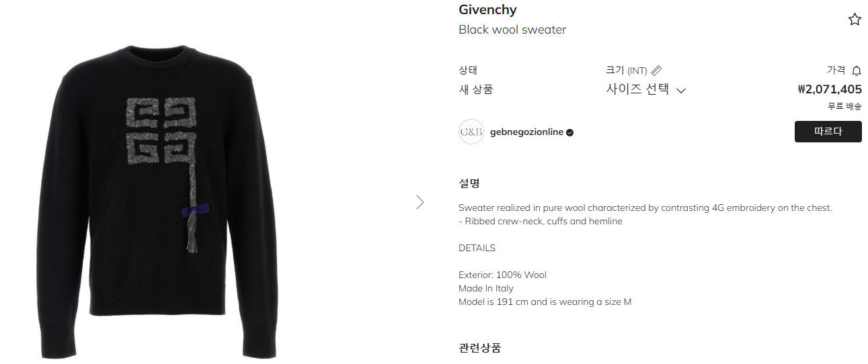The width and height of the screenshot is (868, 364).
Task: Click the 새 상품 condition value
Action: [475, 90]
